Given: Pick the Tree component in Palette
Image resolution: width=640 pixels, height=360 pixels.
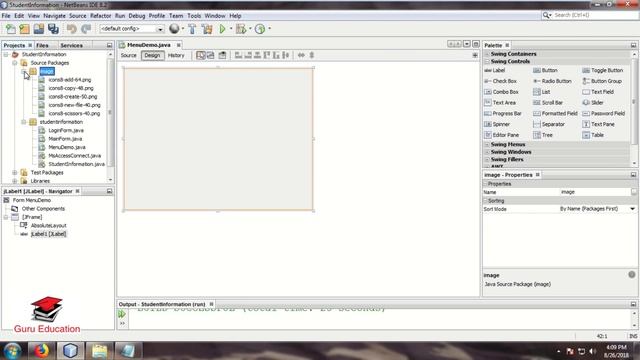Looking at the screenshot, I should [x=543, y=135].
